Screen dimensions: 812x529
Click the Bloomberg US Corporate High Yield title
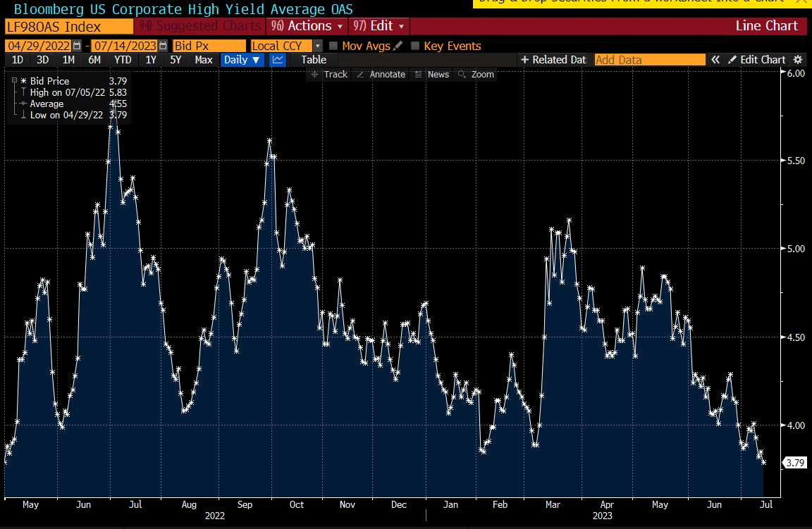pyautogui.click(x=183, y=8)
